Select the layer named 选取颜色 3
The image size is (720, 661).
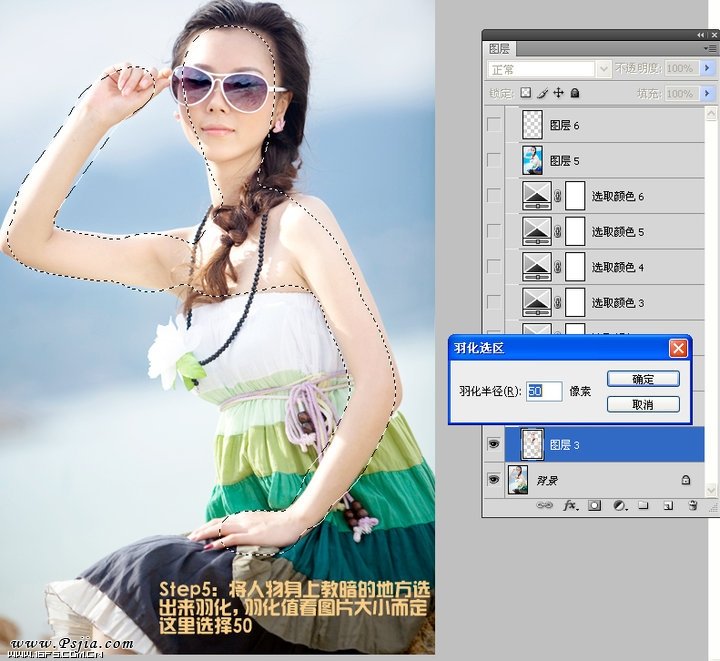tap(617, 302)
